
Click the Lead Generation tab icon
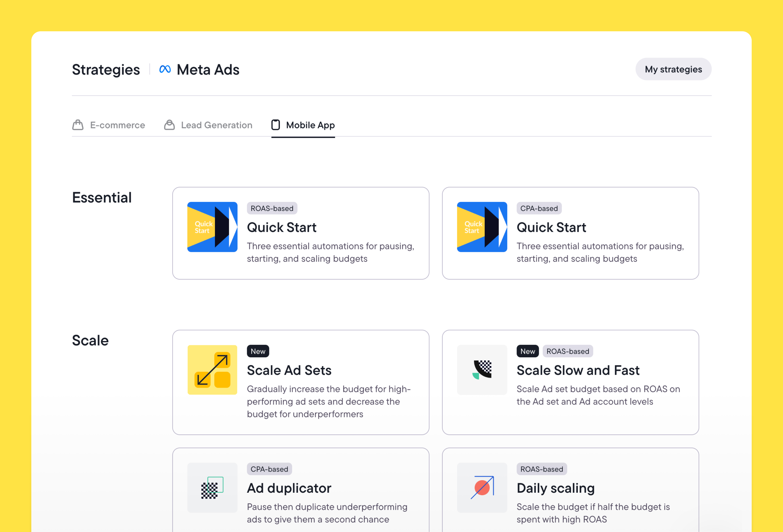tap(169, 125)
